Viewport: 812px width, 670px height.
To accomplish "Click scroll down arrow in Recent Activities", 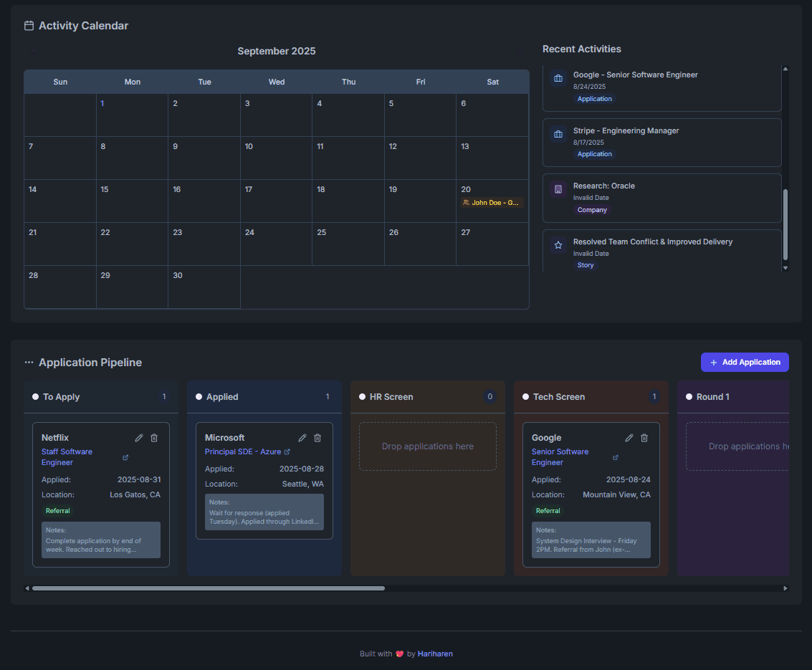I will coord(785,267).
